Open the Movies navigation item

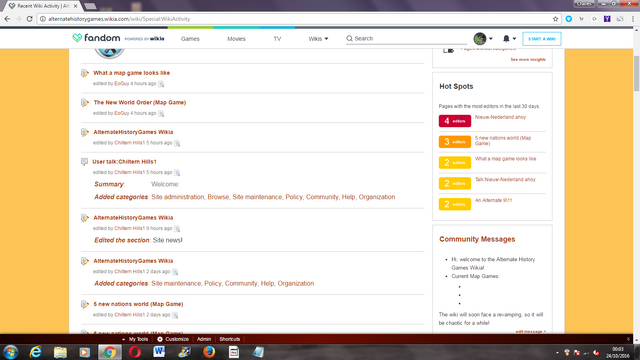point(236,39)
